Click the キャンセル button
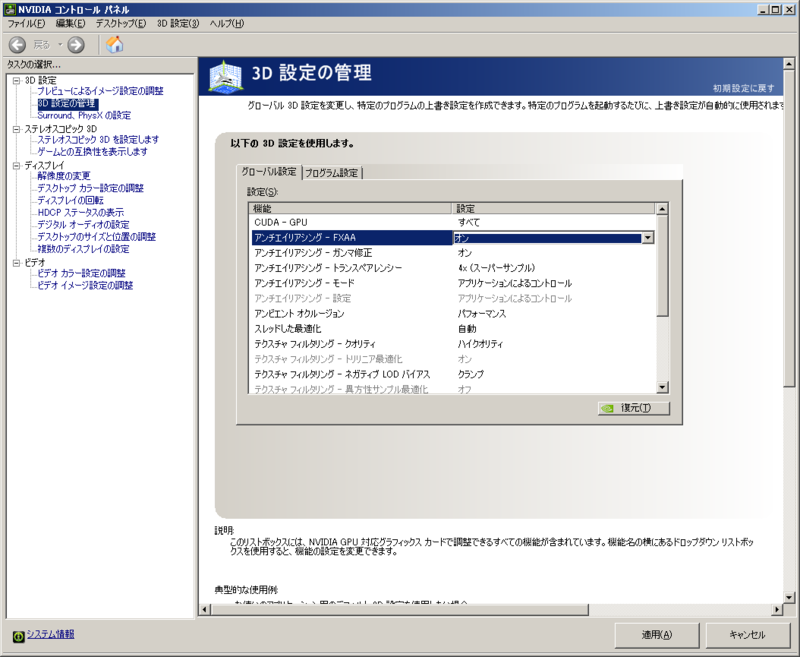 point(747,635)
